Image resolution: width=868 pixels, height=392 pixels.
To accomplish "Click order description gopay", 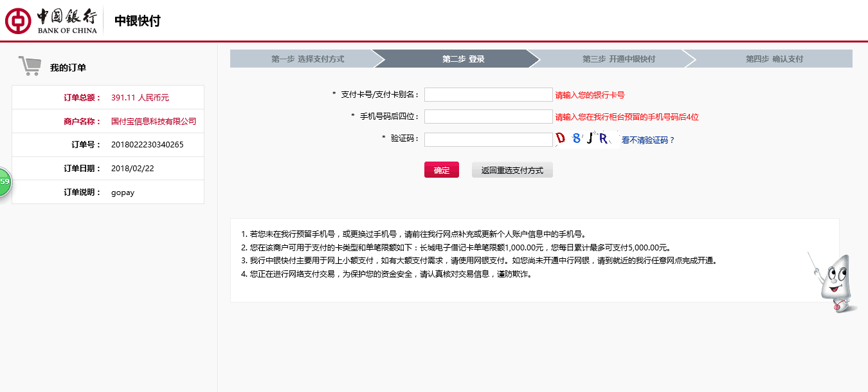I will 123,192.
